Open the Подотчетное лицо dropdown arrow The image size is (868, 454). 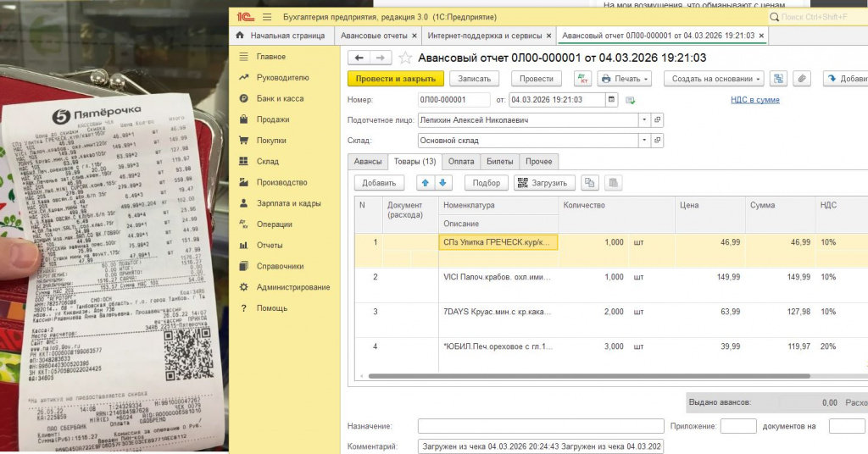[644, 120]
